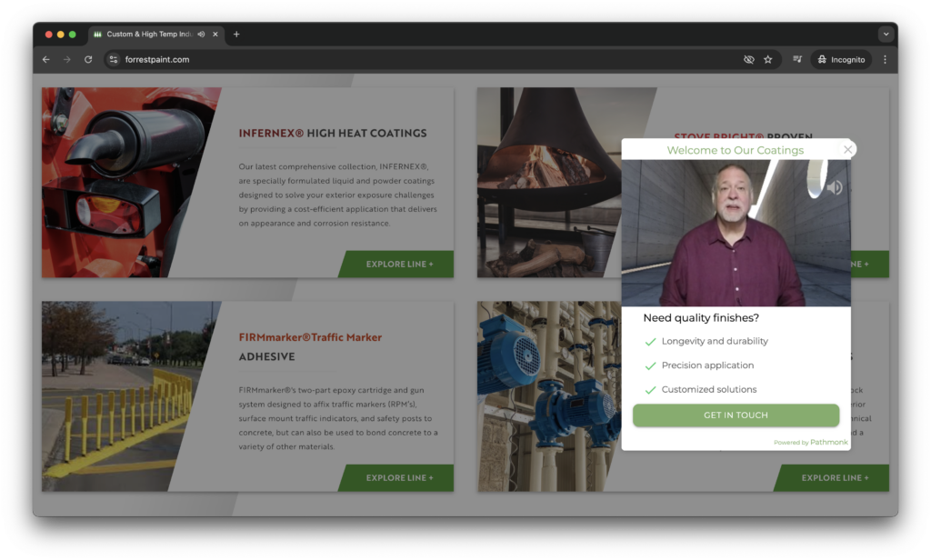Open the media controls toolbar icon
931x560 pixels.
797,60
